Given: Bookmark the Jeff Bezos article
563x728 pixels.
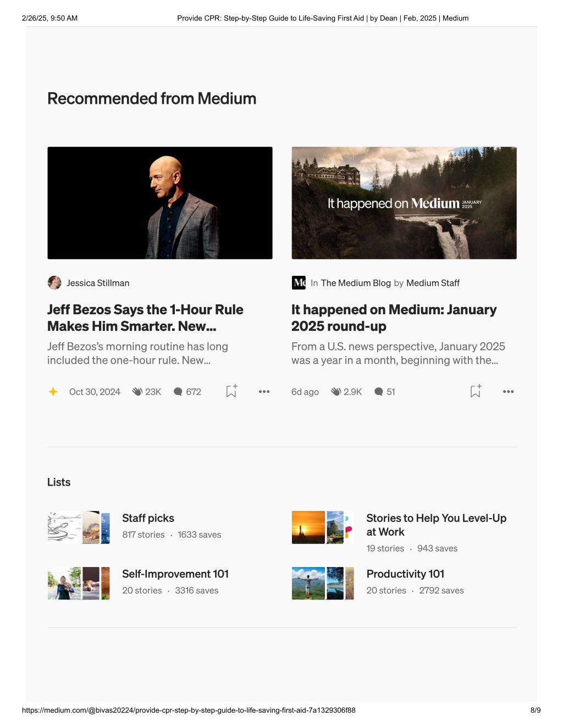Looking at the screenshot, I should [x=231, y=391].
